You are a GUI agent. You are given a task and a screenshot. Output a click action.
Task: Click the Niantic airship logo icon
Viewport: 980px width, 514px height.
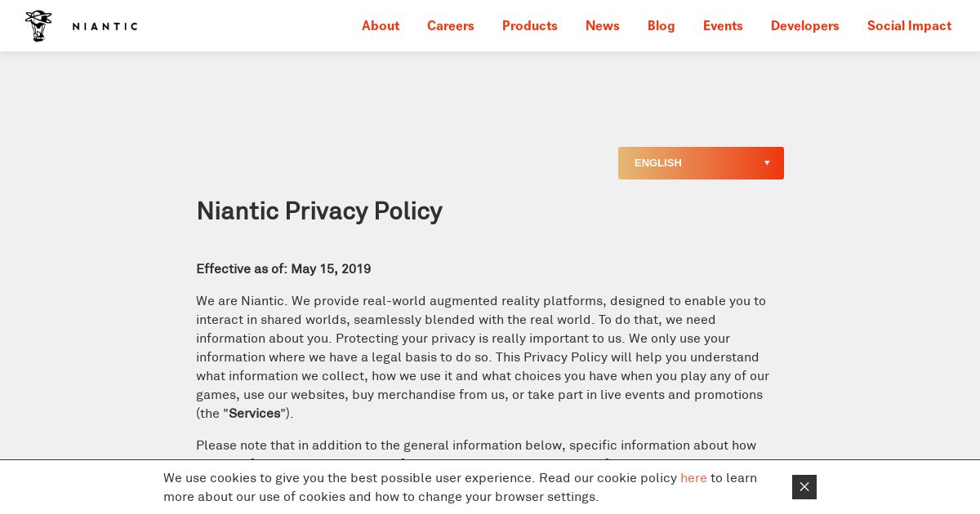click(x=38, y=26)
